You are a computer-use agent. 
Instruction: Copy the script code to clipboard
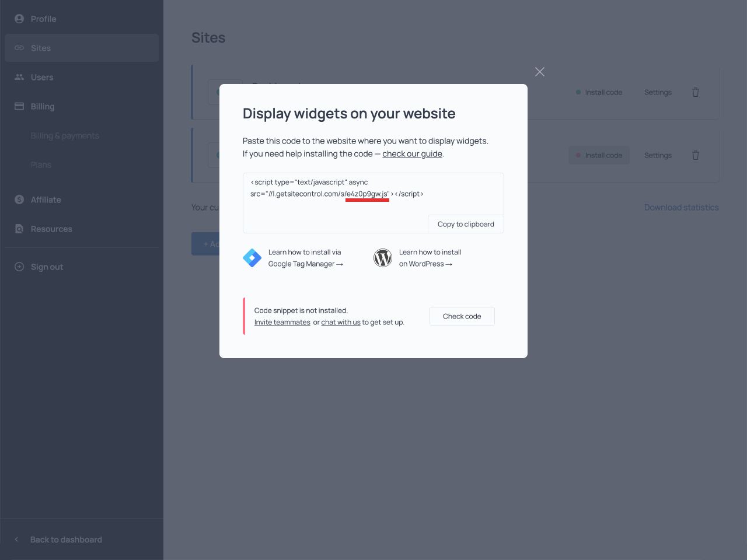[x=466, y=223]
